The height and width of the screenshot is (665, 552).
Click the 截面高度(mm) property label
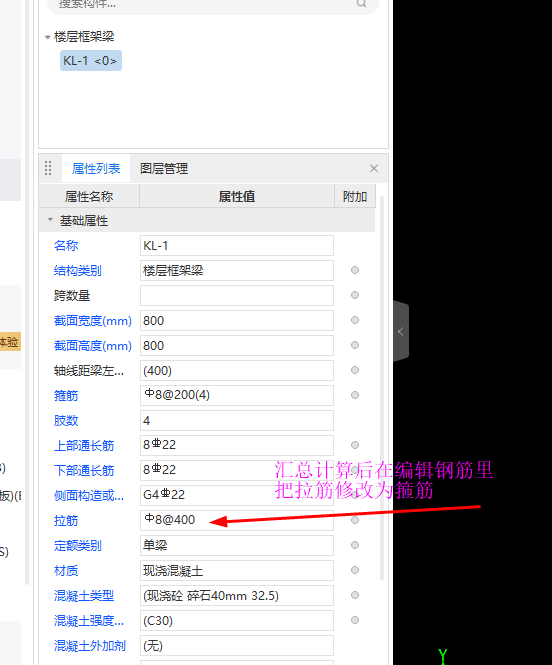click(92, 346)
